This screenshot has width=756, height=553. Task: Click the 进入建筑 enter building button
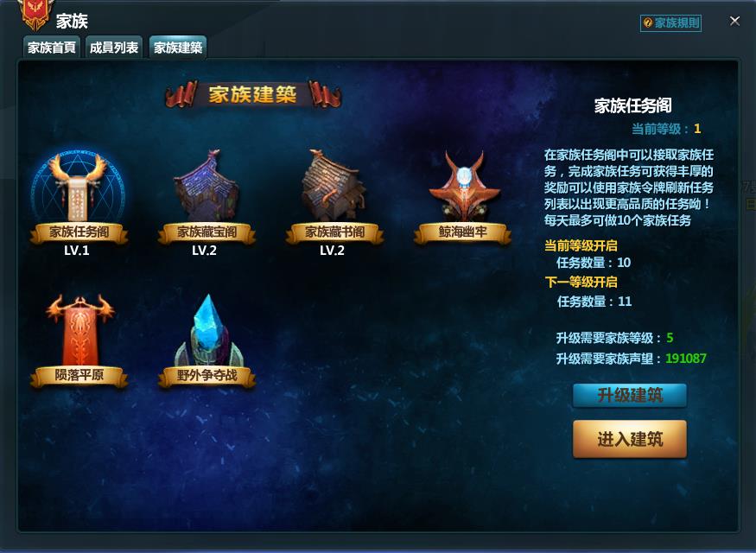[x=630, y=439]
